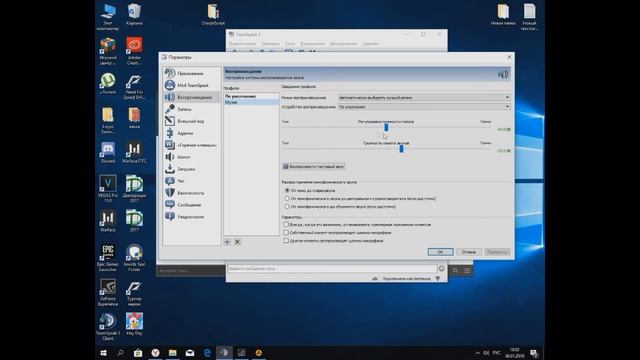Image resolution: width=640 pixels, height=360 pixels.
Task: Click the Discord desktop shortcut
Action: 108,153
